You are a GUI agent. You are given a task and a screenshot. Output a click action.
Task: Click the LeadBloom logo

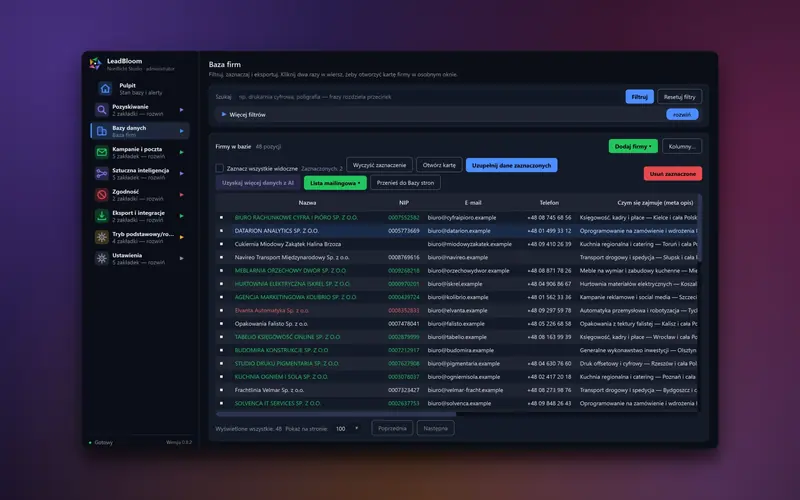[x=95, y=64]
